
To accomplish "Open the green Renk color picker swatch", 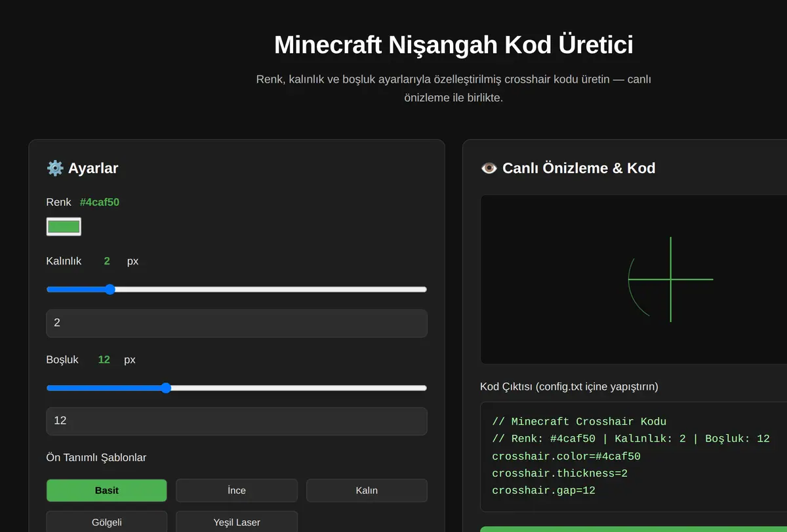I will pos(64,227).
